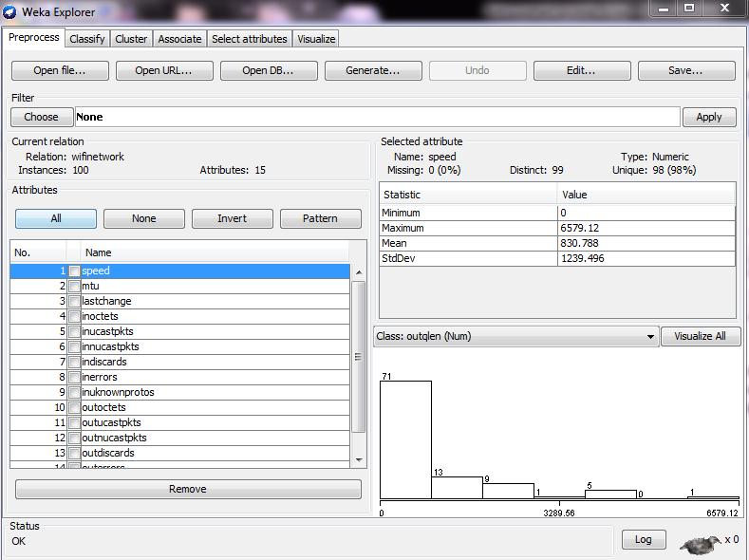Click the attribute list scrollbar thumb
This screenshot has width=749, height=560.
click(359, 357)
